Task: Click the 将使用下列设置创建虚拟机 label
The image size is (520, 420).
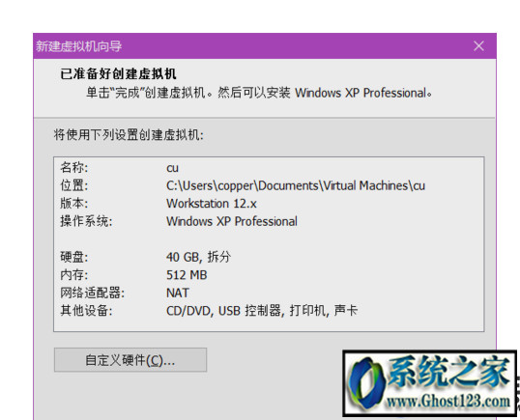Action: (129, 135)
